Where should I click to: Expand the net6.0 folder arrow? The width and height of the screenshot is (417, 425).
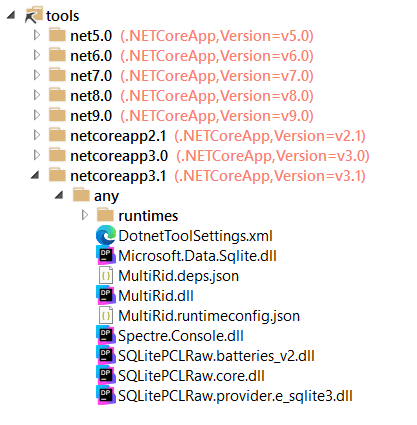(x=37, y=55)
